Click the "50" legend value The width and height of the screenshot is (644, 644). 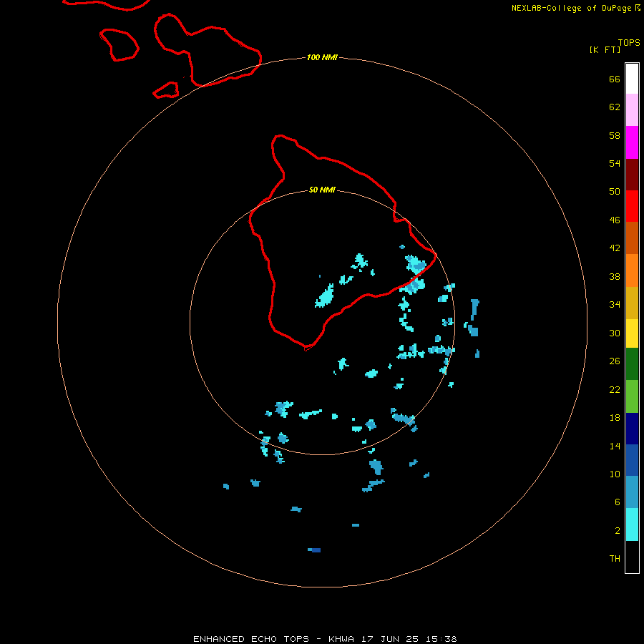click(615, 191)
